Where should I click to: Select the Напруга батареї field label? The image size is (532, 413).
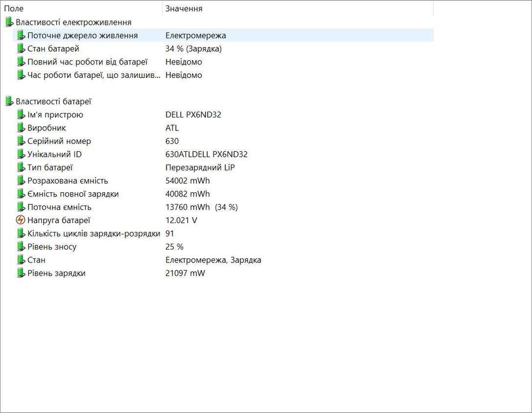pos(58,221)
